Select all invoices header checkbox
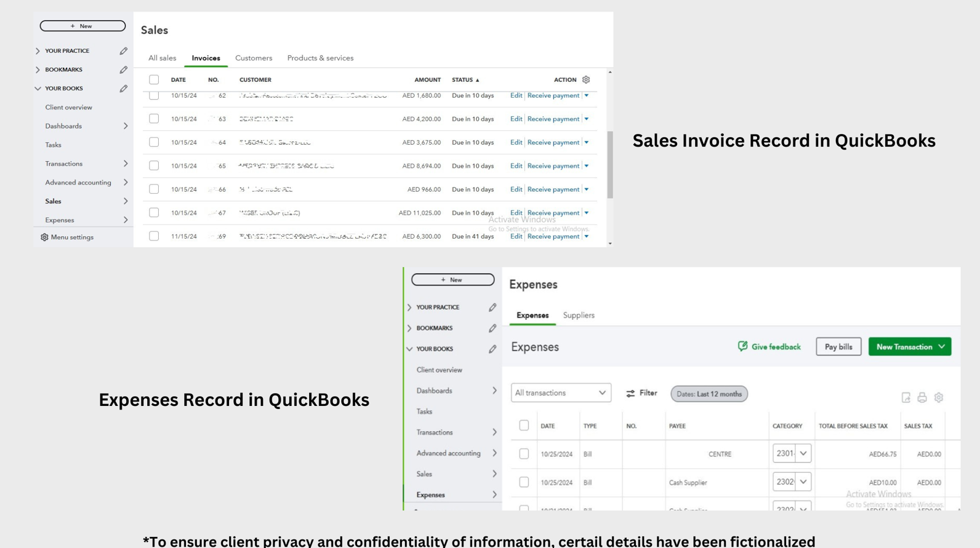The height and width of the screenshot is (548, 980). (x=154, y=79)
